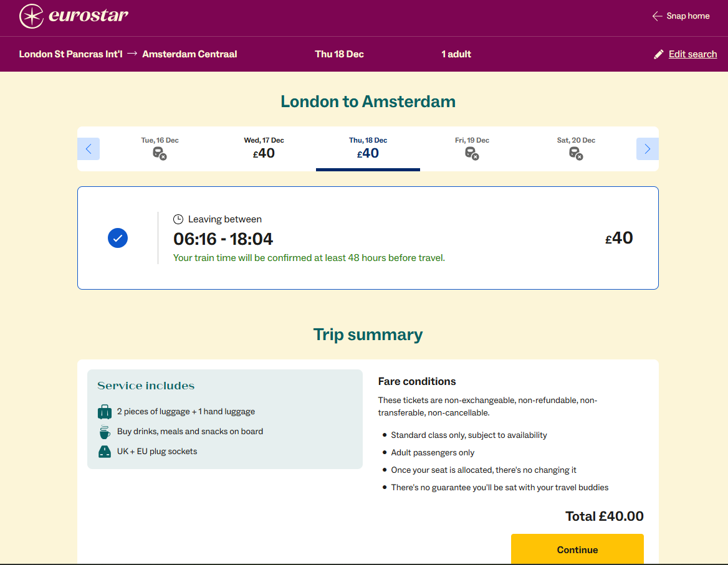The image size is (728, 565).
Task: Show later dates with right chevron
Action: [647, 149]
